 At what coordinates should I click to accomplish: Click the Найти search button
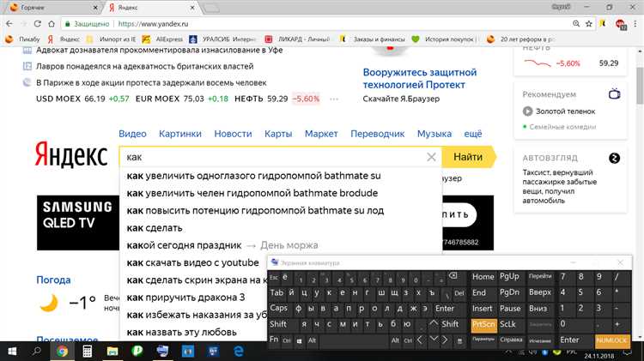point(468,157)
